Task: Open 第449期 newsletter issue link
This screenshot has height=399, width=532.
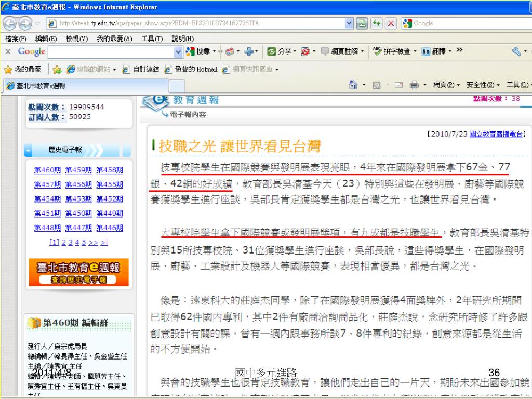Action: 110,214
